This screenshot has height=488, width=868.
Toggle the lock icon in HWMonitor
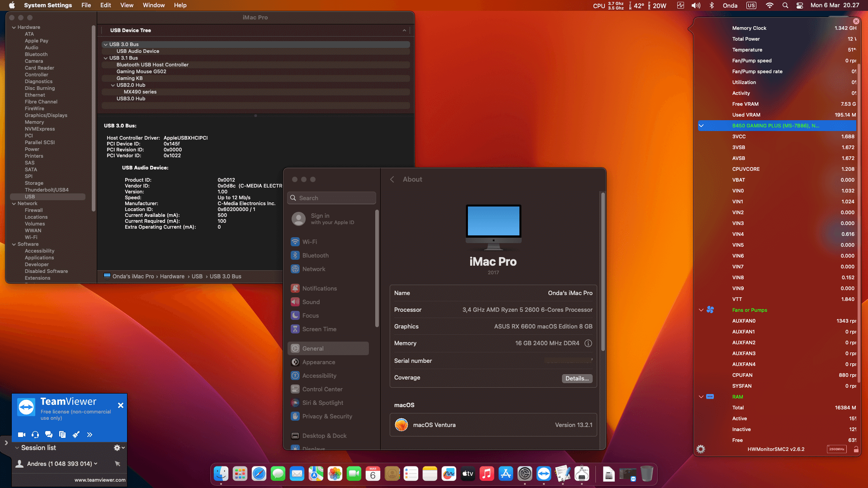pyautogui.click(x=856, y=449)
